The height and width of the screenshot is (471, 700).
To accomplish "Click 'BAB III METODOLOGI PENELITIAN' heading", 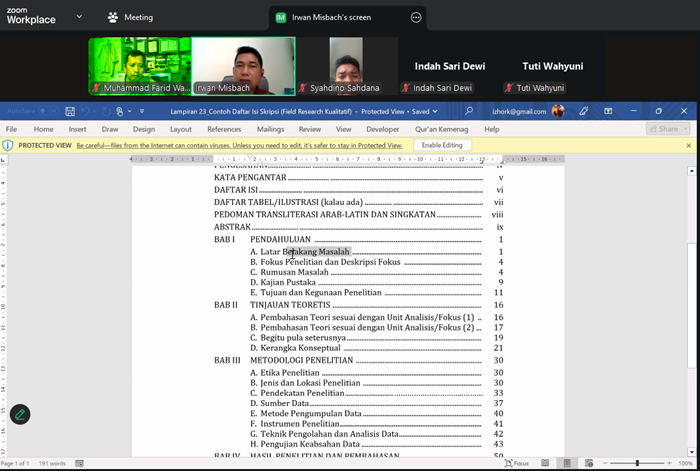I will 359,360.
